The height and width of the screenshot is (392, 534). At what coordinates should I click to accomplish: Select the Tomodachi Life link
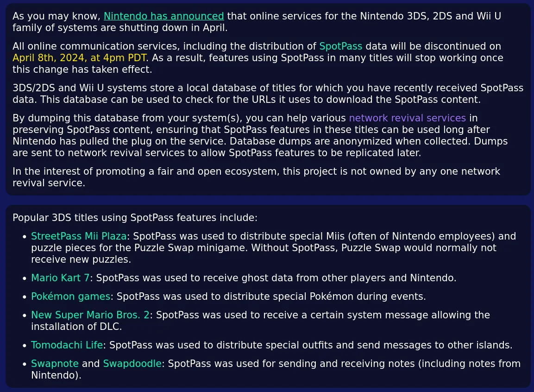[67, 345]
